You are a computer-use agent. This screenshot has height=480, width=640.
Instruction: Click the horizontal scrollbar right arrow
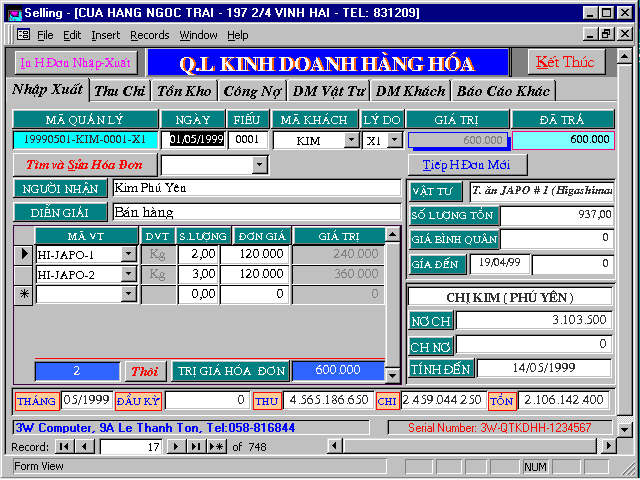click(x=608, y=446)
